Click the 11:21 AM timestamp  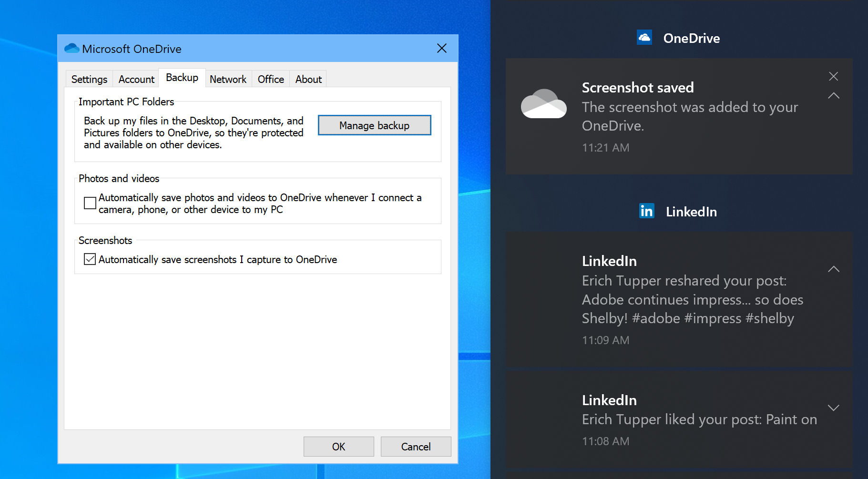pos(605,148)
